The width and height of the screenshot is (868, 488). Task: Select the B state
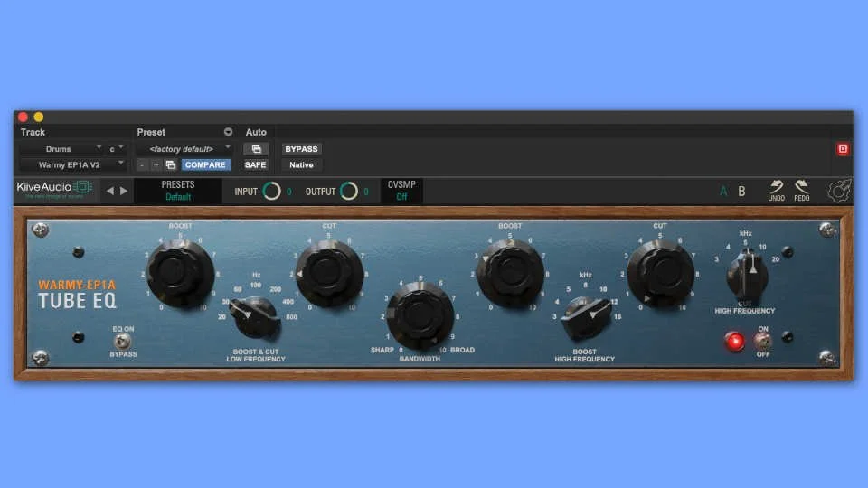tap(741, 192)
